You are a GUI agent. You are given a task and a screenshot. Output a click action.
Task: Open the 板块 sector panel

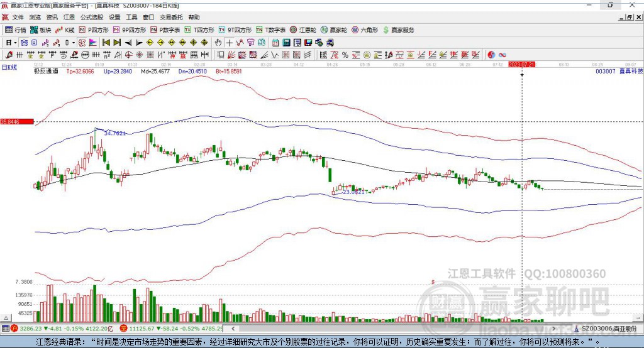41,30
